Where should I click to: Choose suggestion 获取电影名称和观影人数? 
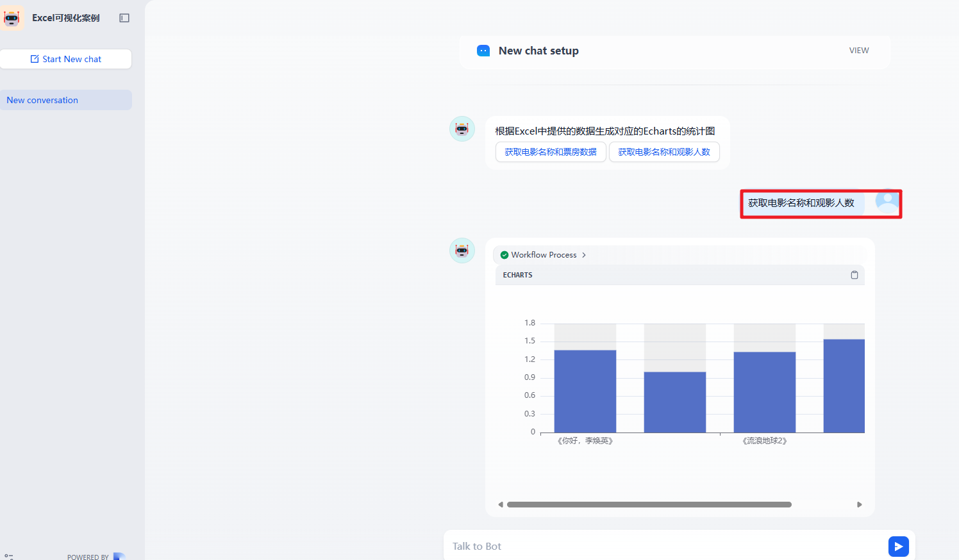pos(663,152)
